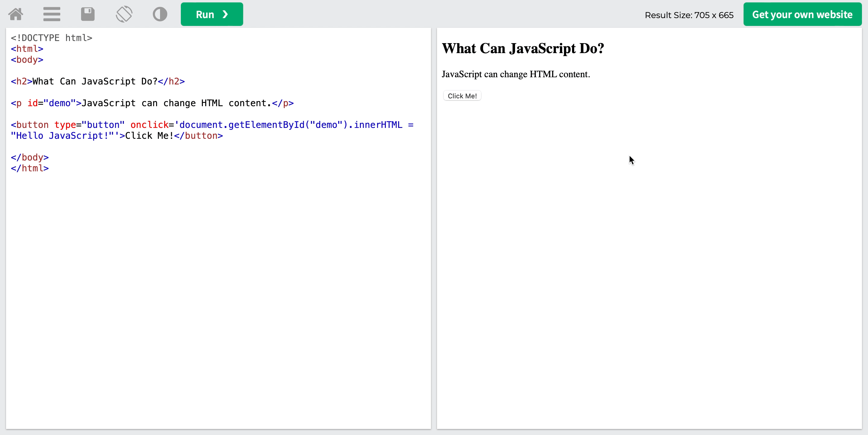Click the Get your own website button
This screenshot has height=435, width=868.
click(x=802, y=14)
